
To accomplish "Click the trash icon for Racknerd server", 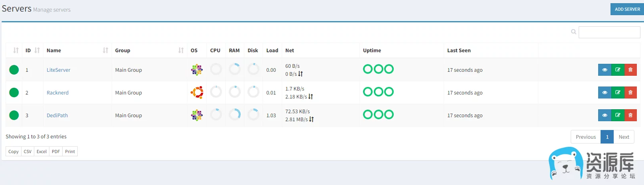I will point(630,92).
